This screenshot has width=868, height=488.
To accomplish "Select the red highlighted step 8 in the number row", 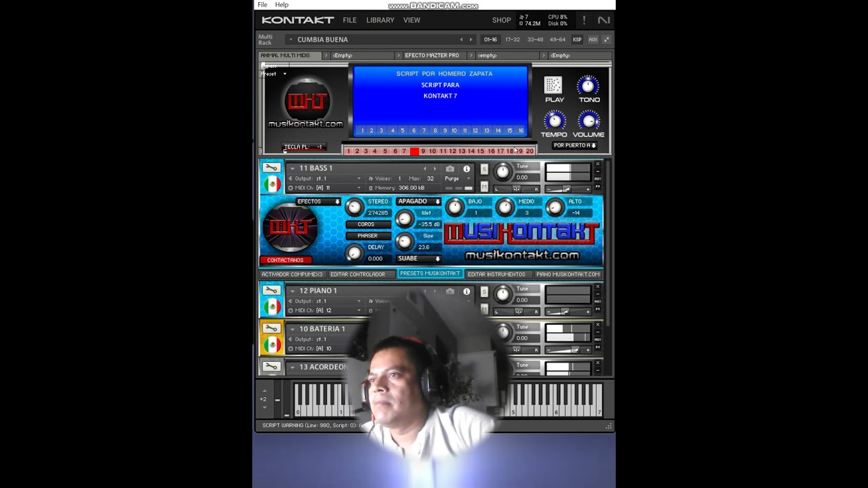I will (414, 151).
